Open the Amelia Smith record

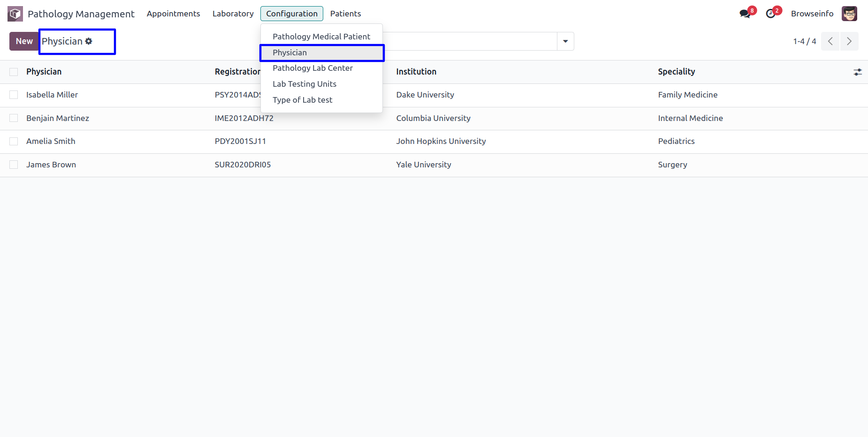(51, 141)
